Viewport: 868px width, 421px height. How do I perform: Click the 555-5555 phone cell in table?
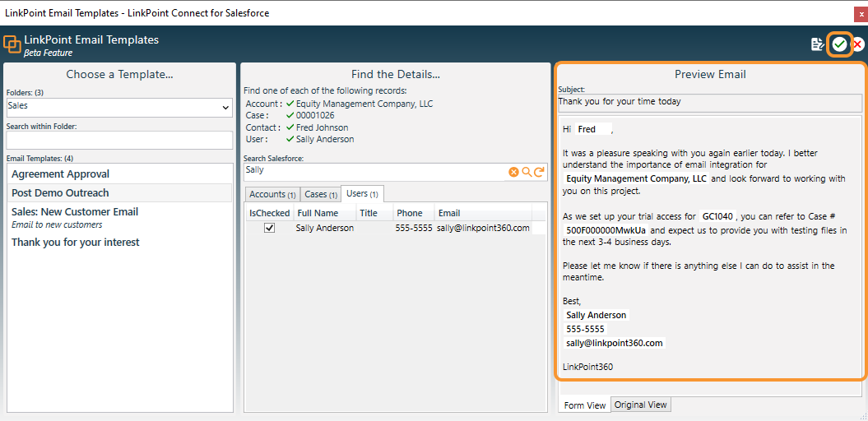click(x=414, y=228)
